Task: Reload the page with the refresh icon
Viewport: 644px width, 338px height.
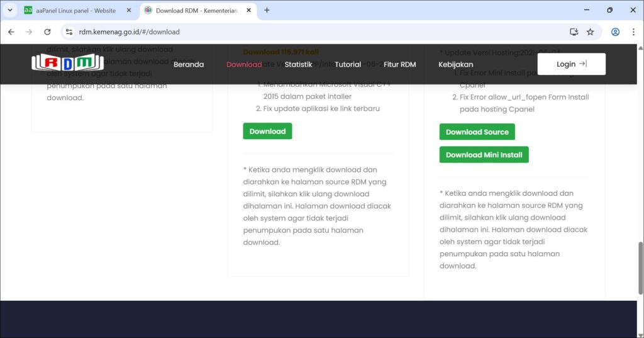Action: [47, 31]
